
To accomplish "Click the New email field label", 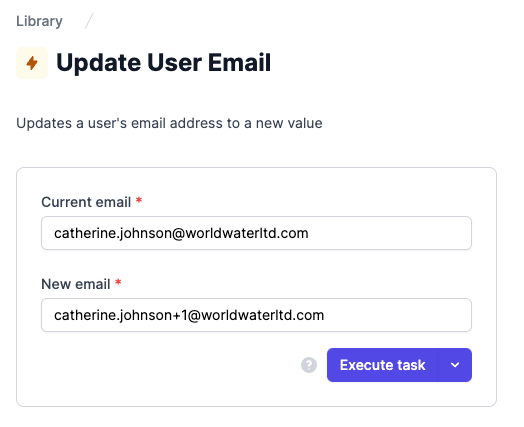I will click(76, 284).
